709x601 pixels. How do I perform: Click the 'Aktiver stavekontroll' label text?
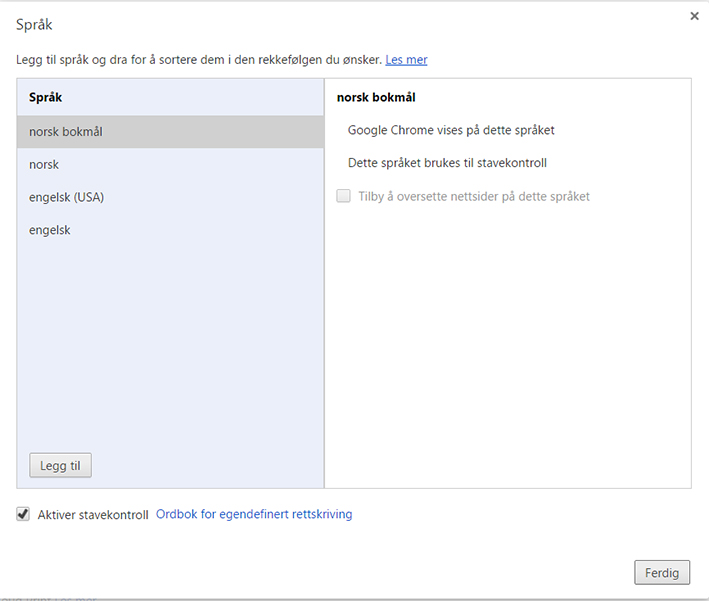[x=93, y=515]
